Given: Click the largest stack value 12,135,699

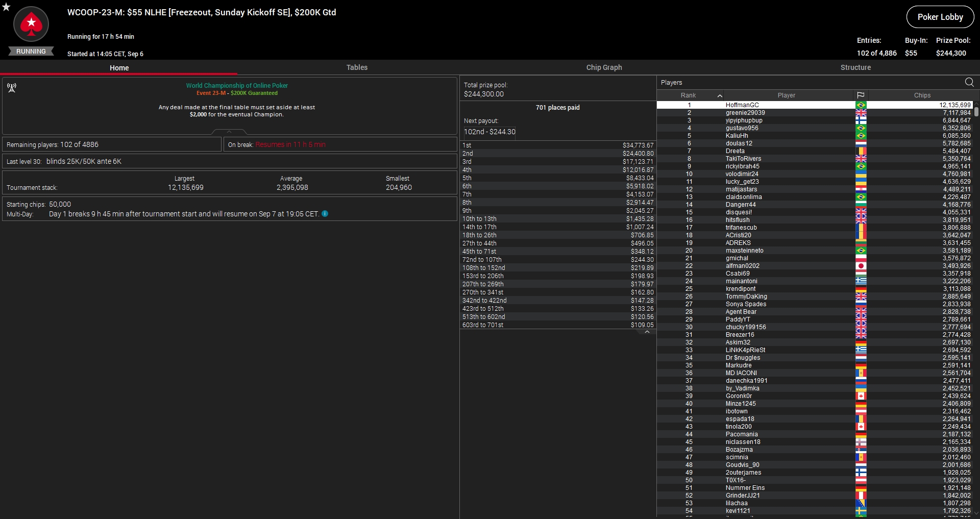Looking at the screenshot, I should pos(186,188).
